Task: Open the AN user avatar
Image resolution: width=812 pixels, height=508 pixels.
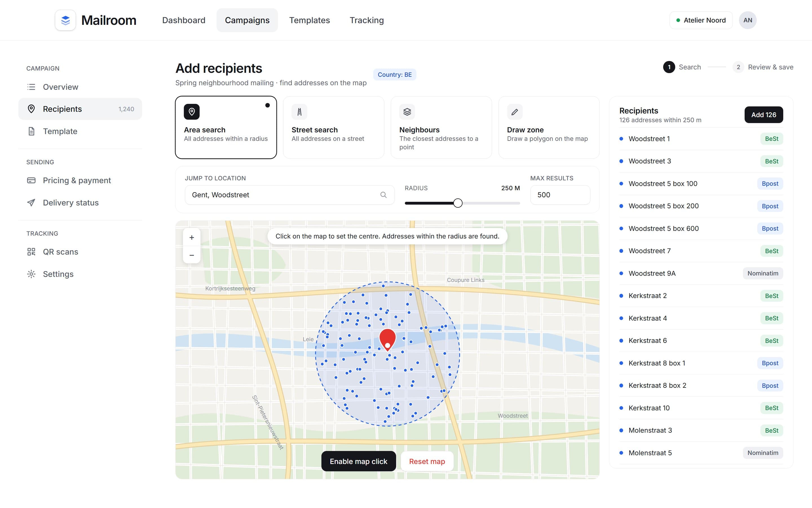Action: (x=748, y=20)
